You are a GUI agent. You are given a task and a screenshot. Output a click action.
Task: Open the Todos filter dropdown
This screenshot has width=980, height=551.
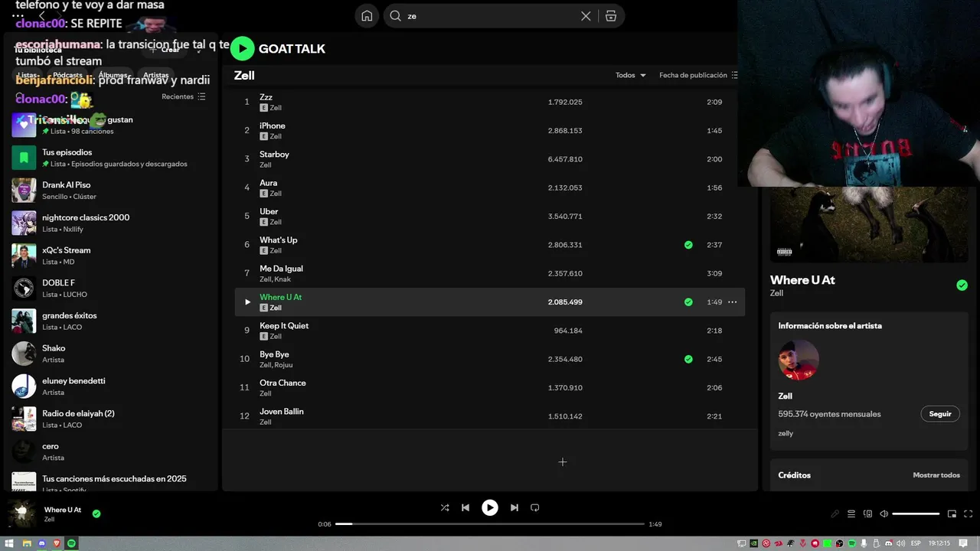(x=631, y=75)
